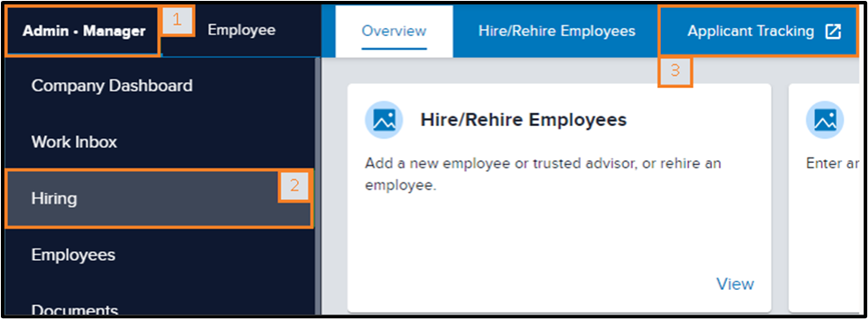Open the Hire/Rehire Employees top tab
The image size is (868, 319).
557,31
